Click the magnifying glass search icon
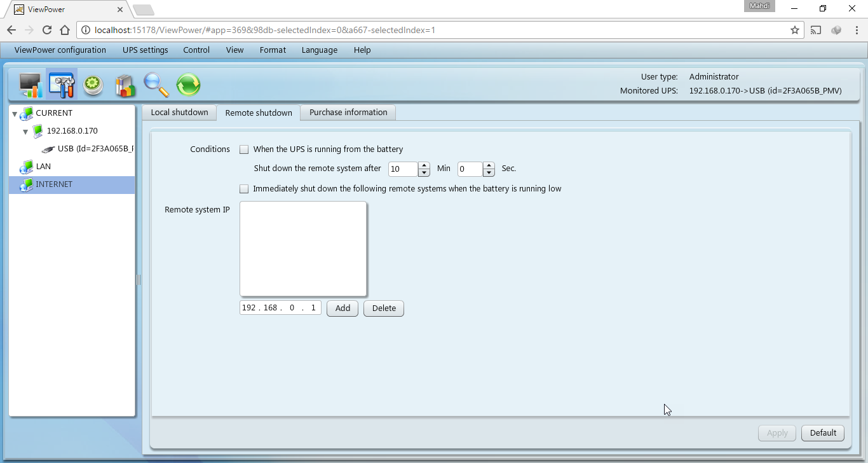The image size is (868, 463). [156, 85]
